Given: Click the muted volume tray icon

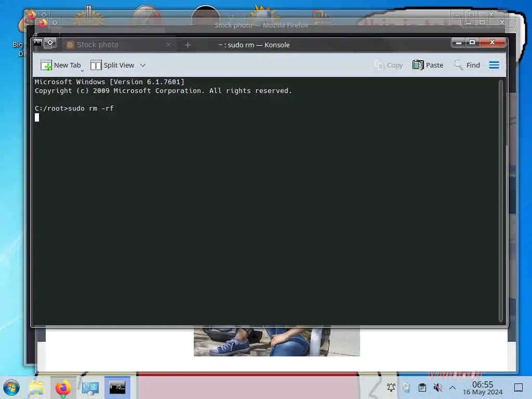Looking at the screenshot, I should click(x=437, y=387).
